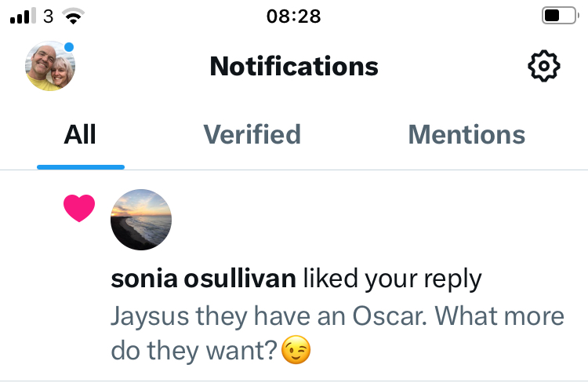The height and width of the screenshot is (383, 588).
Task: Open sonia osullivan's profile via her name
Action: click(x=204, y=278)
